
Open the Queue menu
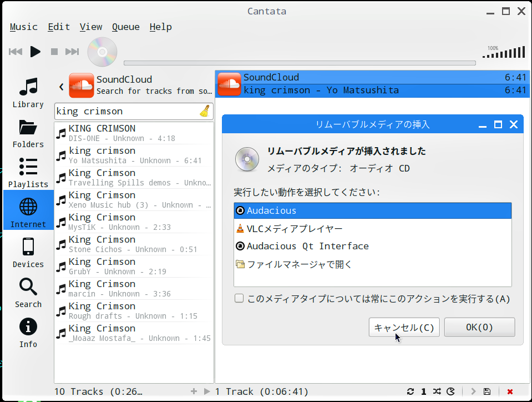click(x=126, y=27)
